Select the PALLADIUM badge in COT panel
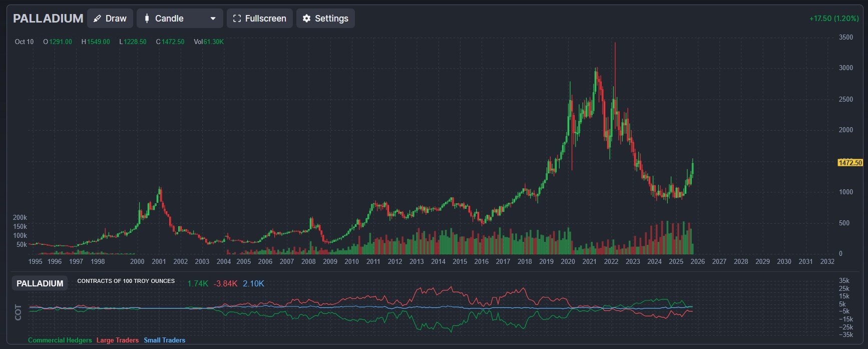Viewport: 868px width, 349px height. 40,283
